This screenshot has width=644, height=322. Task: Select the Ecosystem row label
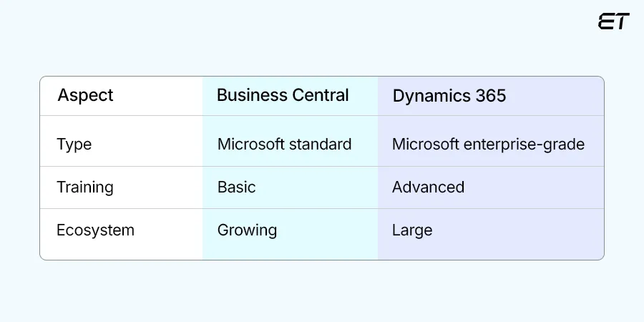click(x=95, y=230)
